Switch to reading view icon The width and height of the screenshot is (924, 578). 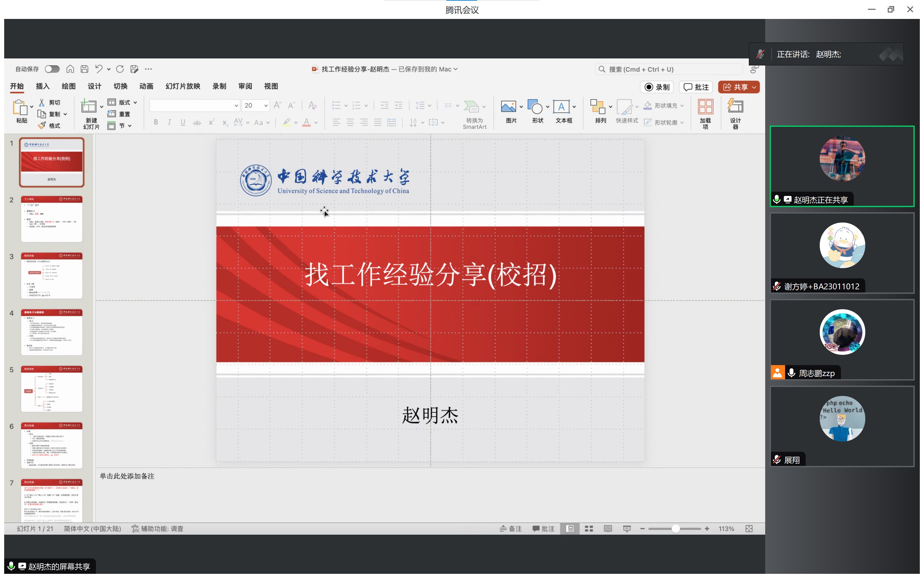608,529
